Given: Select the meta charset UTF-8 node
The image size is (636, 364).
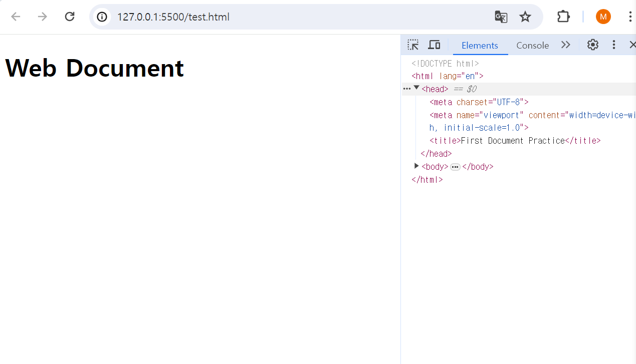Looking at the screenshot, I should pyautogui.click(x=479, y=102).
